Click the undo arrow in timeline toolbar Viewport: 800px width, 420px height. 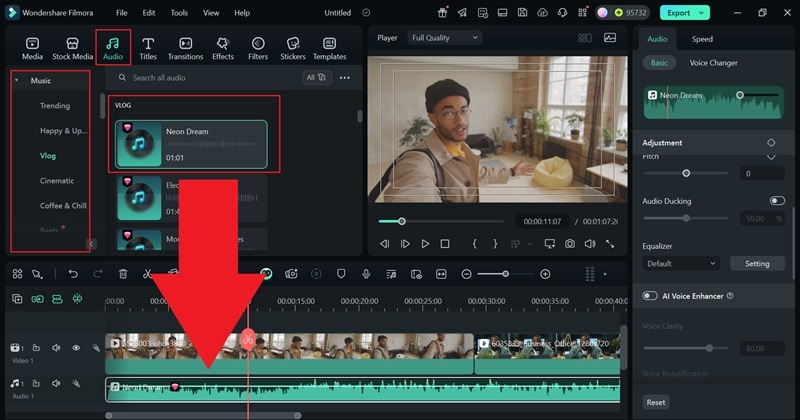click(73, 274)
